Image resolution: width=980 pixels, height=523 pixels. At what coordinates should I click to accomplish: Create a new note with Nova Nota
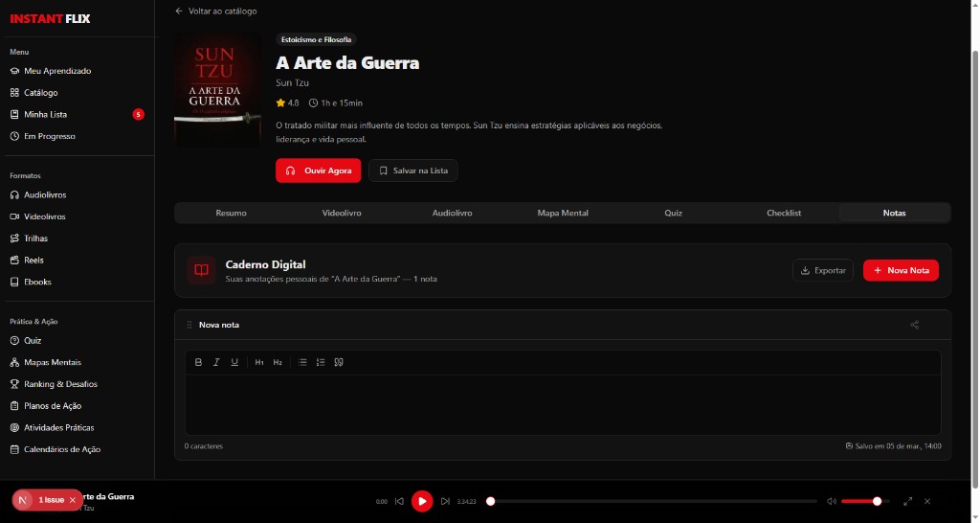point(901,270)
